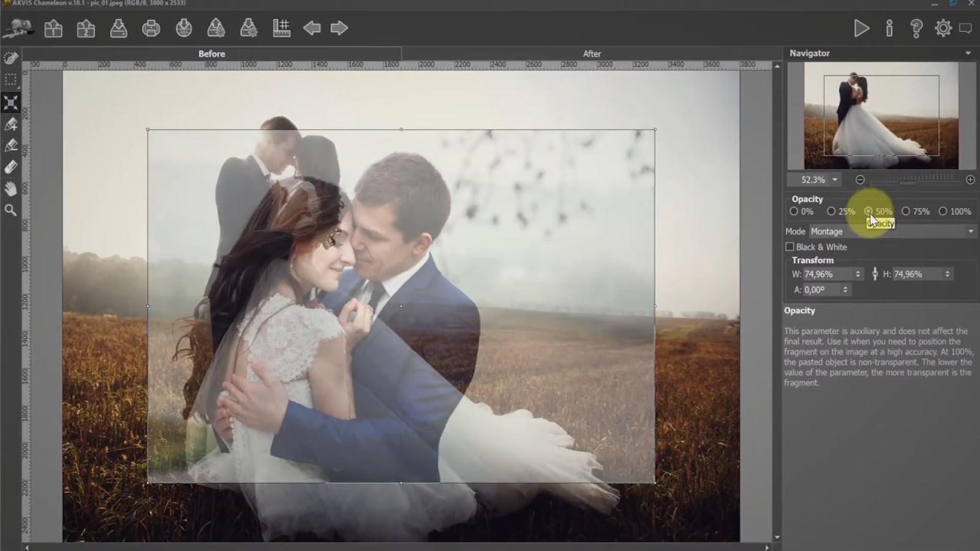Set opacity to 75%
Viewport: 980px width, 551px height.
pos(906,211)
